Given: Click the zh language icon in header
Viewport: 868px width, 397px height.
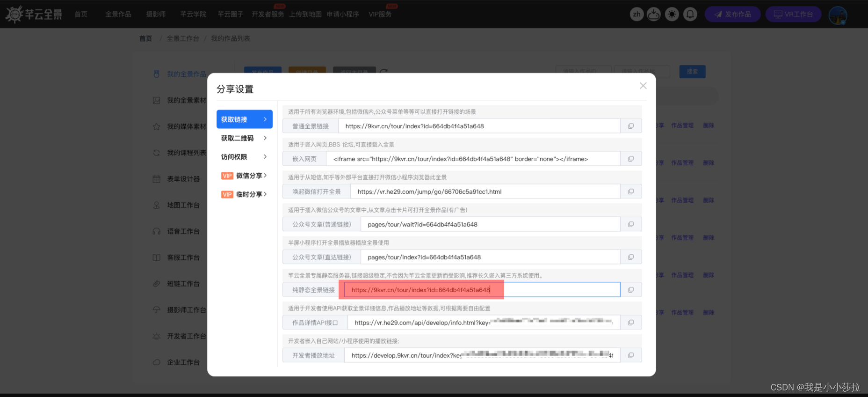Looking at the screenshot, I should pyautogui.click(x=637, y=14).
